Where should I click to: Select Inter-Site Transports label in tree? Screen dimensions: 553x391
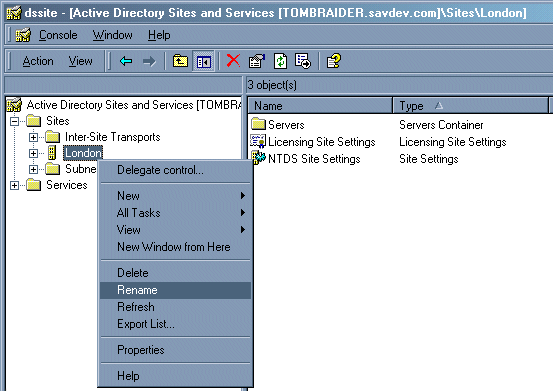(x=113, y=137)
